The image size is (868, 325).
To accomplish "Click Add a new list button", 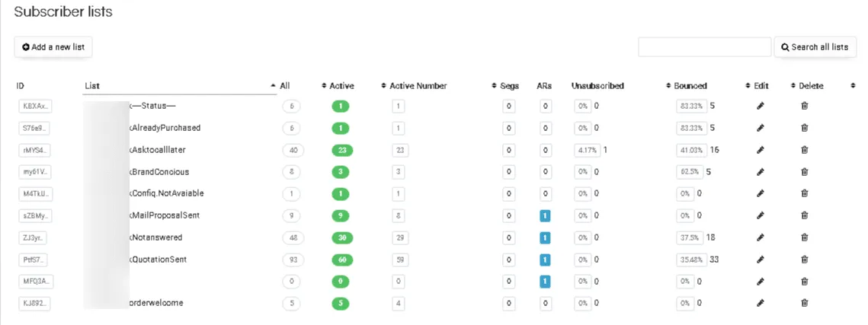I will (x=53, y=47).
